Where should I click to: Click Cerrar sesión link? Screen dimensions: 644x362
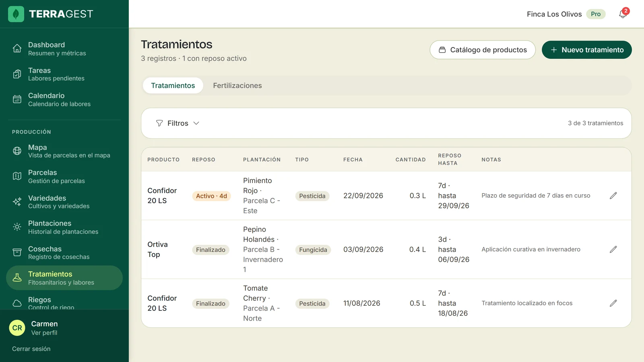click(x=31, y=349)
